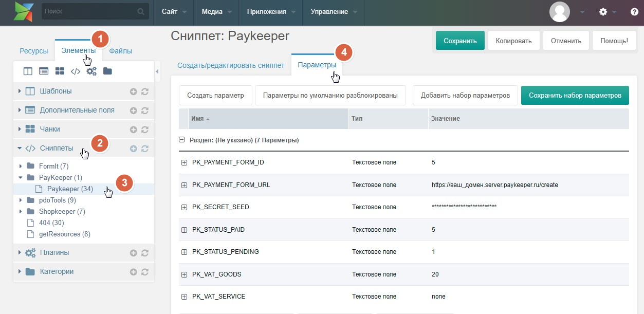Click the value https://ваш_домен.server.paykeeper.ru/create
This screenshot has height=314, width=644.
pyautogui.click(x=495, y=185)
